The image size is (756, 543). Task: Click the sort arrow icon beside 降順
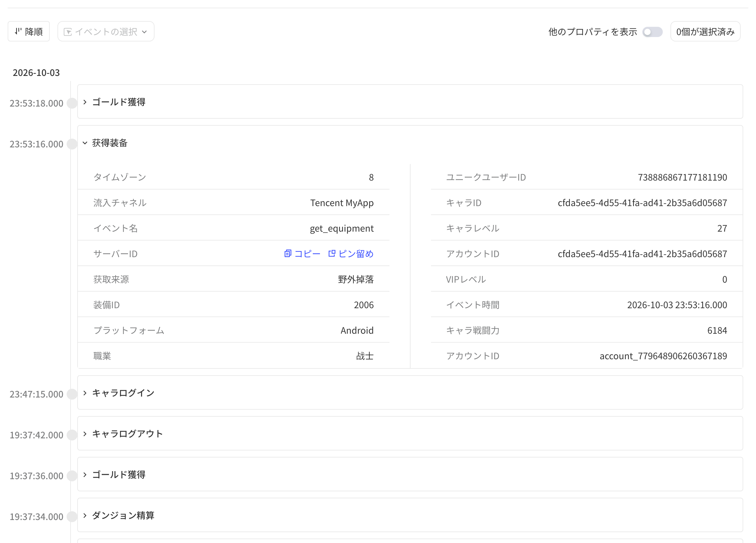(x=18, y=31)
